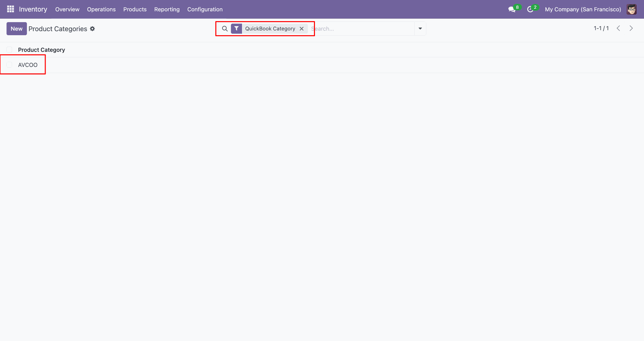Go to the next page arrow

631,28
